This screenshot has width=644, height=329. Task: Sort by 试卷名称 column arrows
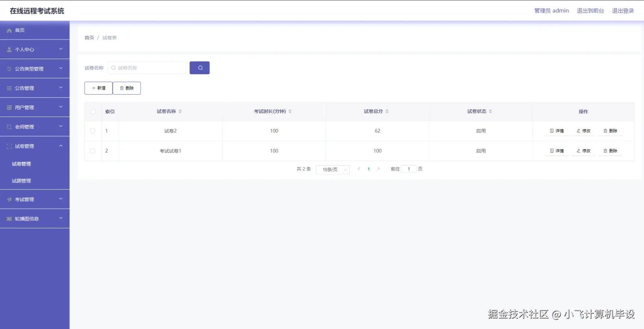(180, 111)
